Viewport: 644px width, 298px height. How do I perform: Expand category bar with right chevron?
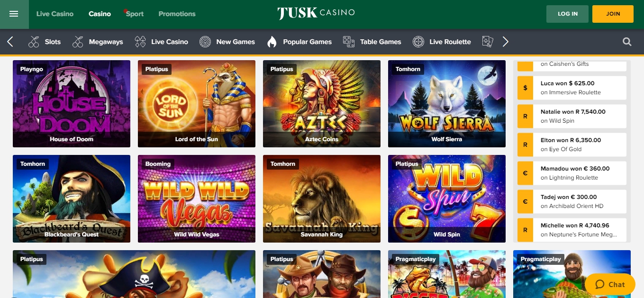click(x=505, y=42)
